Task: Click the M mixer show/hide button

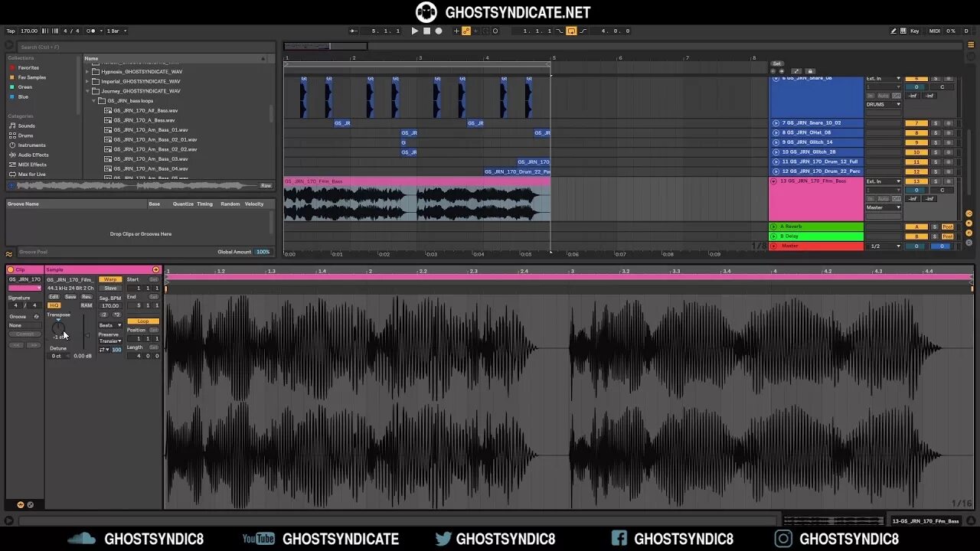Action: 969,232
